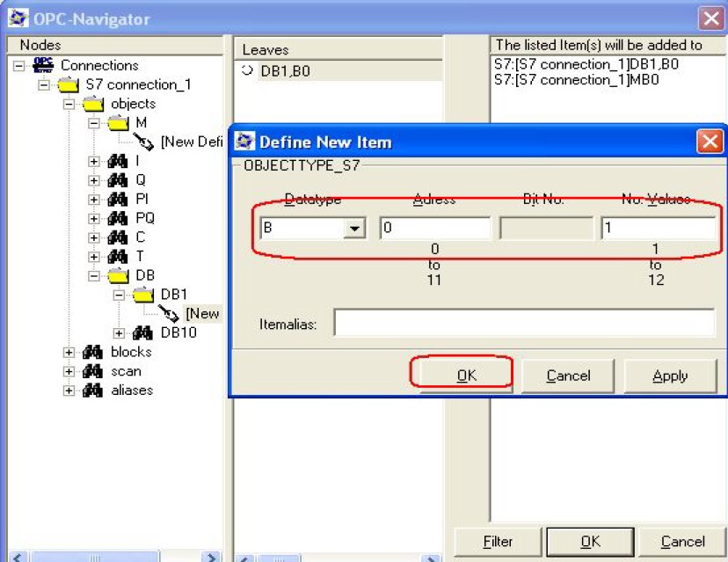Screen dimensions: 728x562
Task: Select the DB10 tree label
Action: (x=178, y=332)
